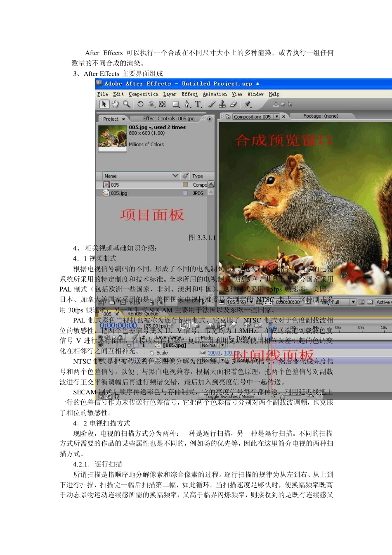392x555 pixels.
Task: Click the 005.jpg squirrel thumbnail preview
Action: (x=112, y=136)
